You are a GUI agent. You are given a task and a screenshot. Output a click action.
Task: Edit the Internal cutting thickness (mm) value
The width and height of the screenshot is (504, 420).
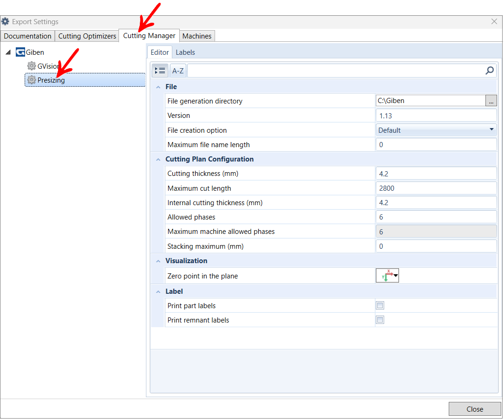pyautogui.click(x=436, y=203)
